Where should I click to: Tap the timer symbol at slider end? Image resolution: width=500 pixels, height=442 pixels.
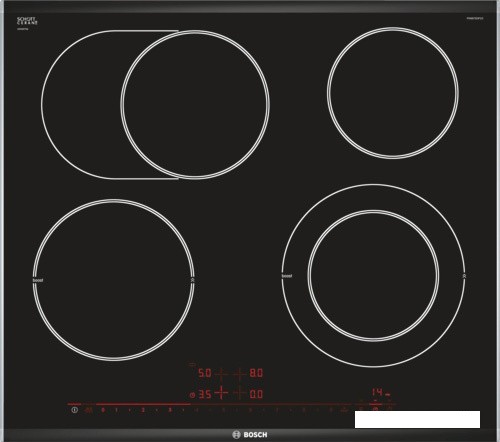click(375, 409)
